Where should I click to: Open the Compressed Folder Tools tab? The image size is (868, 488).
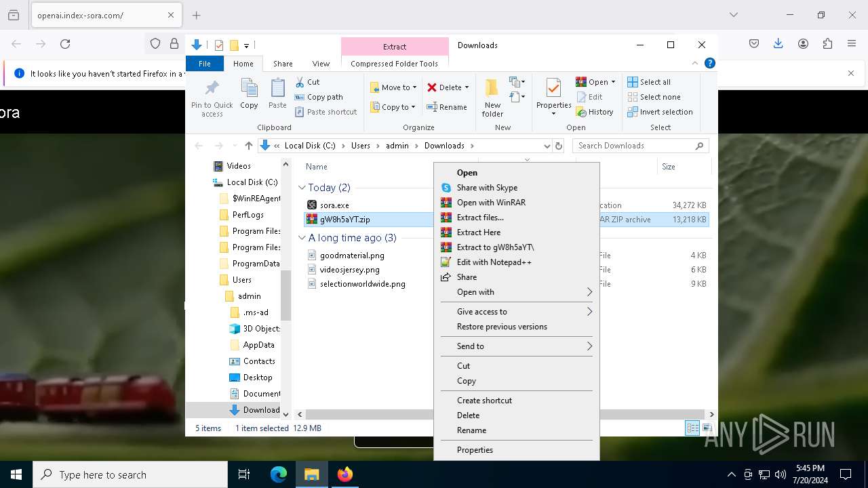[x=394, y=64]
